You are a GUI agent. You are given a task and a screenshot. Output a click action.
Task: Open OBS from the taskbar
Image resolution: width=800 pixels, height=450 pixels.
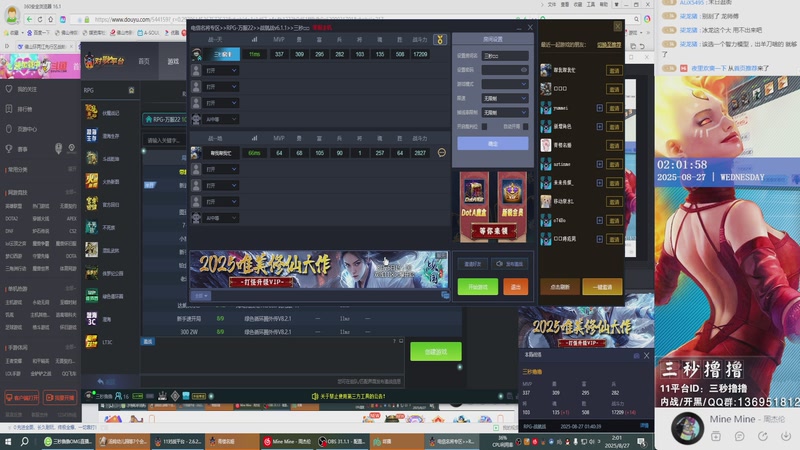(x=342, y=441)
